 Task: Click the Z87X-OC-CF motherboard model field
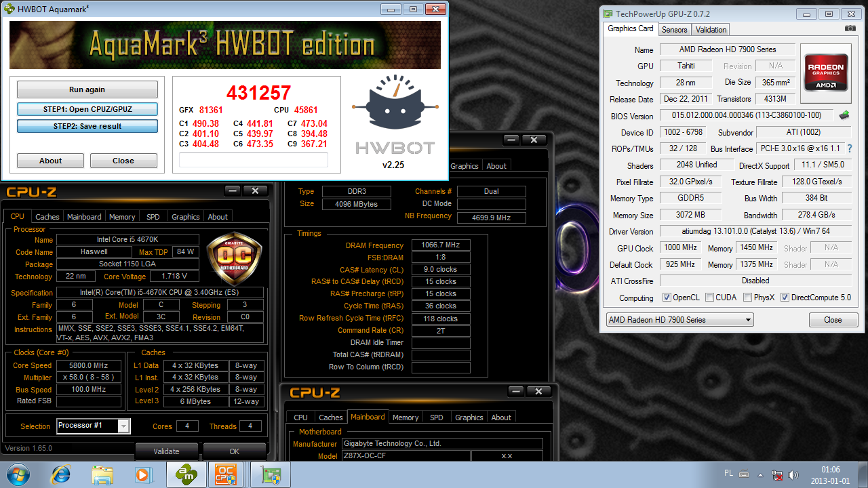click(x=405, y=456)
